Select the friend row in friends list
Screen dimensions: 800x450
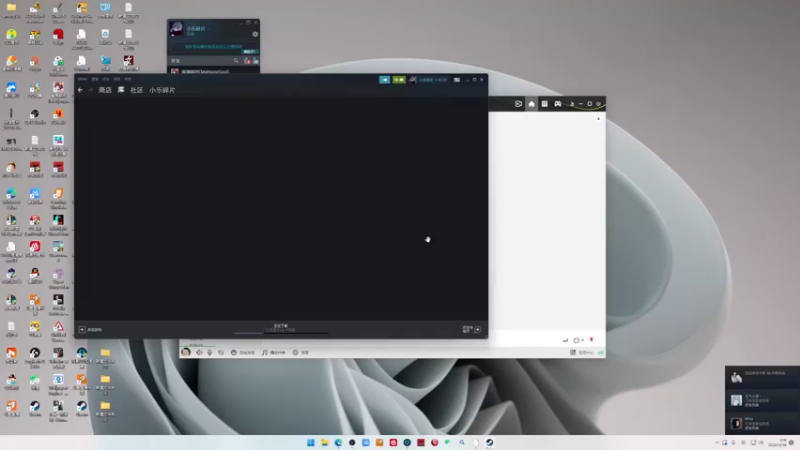tap(213, 71)
